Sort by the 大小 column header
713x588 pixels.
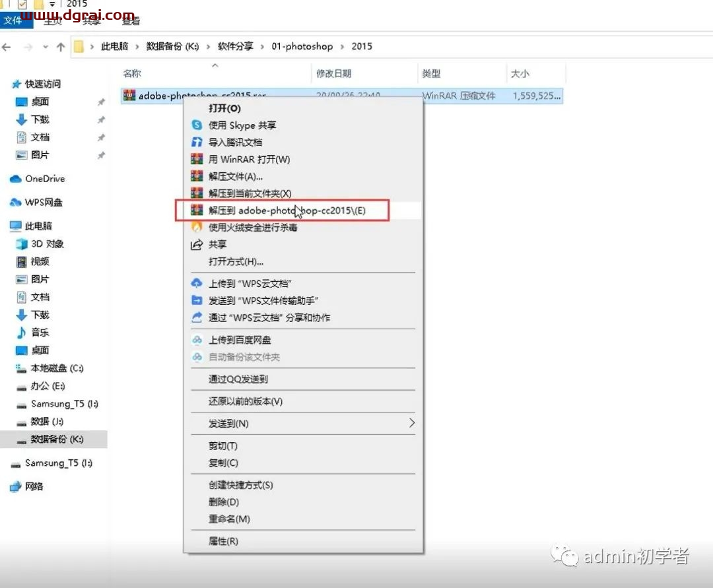[520, 73]
